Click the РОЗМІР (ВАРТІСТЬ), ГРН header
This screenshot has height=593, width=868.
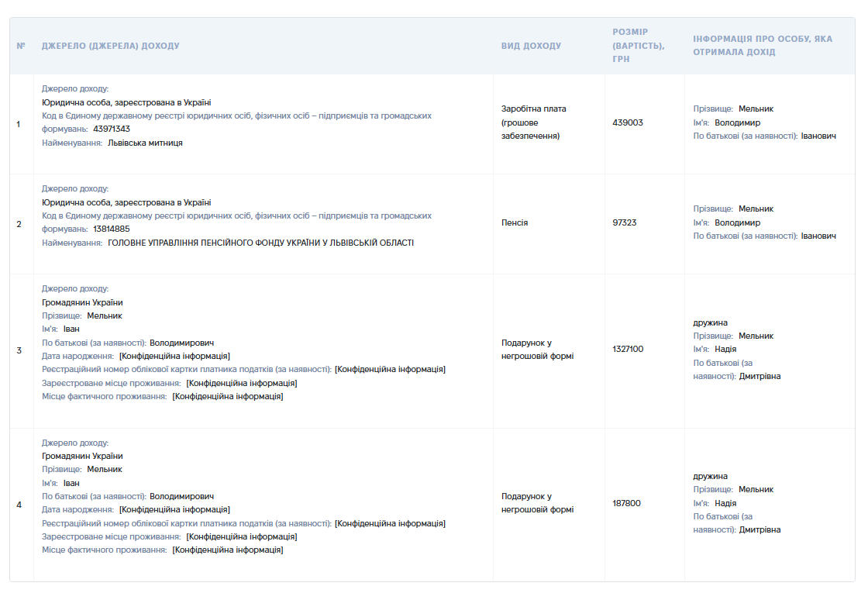click(639, 46)
